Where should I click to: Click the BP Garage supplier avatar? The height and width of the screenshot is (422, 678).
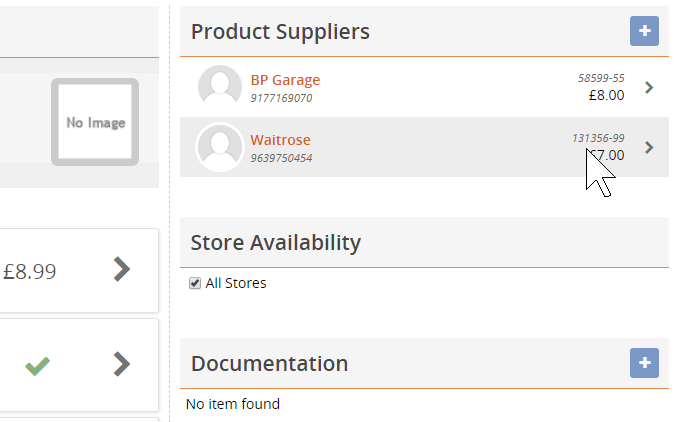[220, 87]
